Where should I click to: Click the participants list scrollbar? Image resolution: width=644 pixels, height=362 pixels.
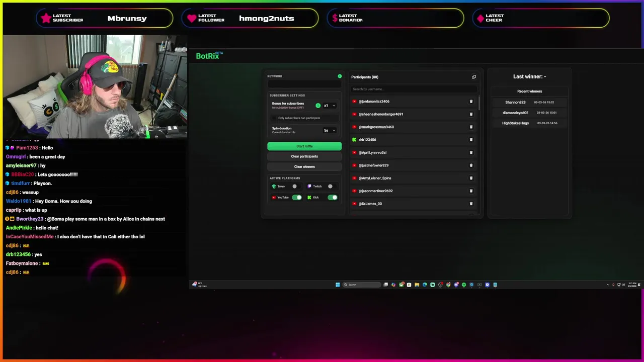pos(479,104)
